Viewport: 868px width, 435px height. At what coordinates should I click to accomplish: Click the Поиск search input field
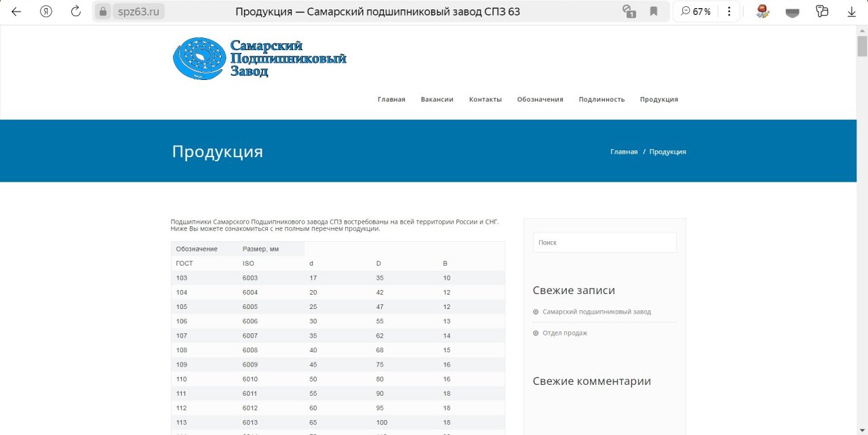[604, 243]
